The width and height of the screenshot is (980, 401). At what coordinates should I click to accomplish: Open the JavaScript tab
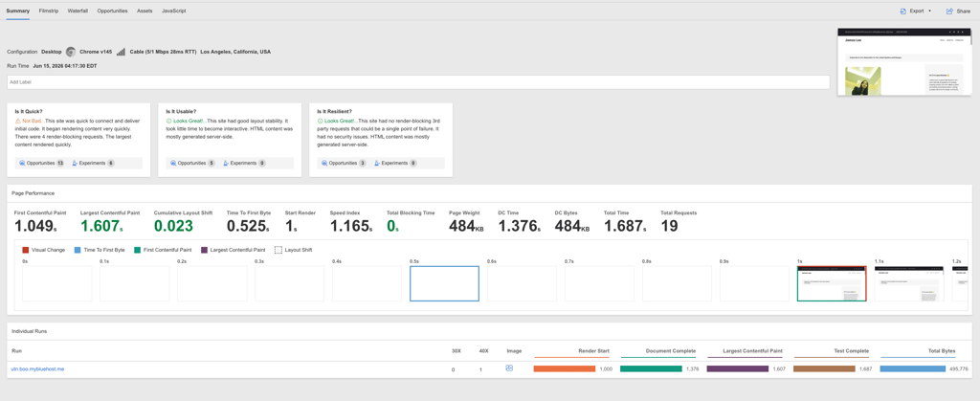click(174, 11)
